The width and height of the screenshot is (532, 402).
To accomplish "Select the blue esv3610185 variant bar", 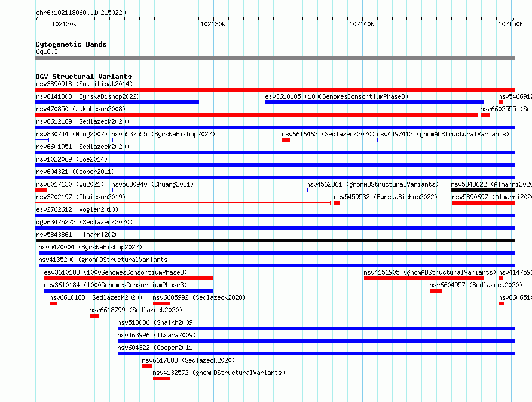I will (374, 102).
